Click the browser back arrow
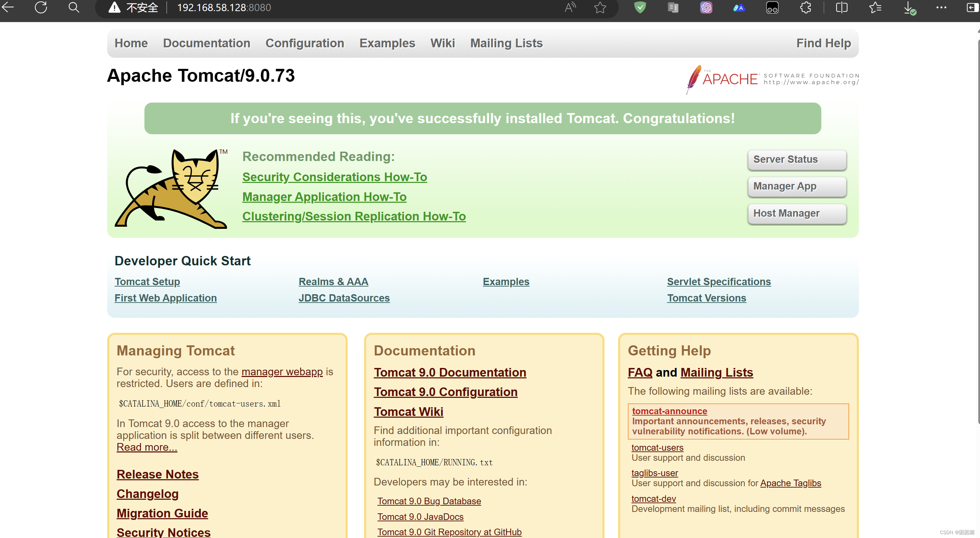 (8, 7)
